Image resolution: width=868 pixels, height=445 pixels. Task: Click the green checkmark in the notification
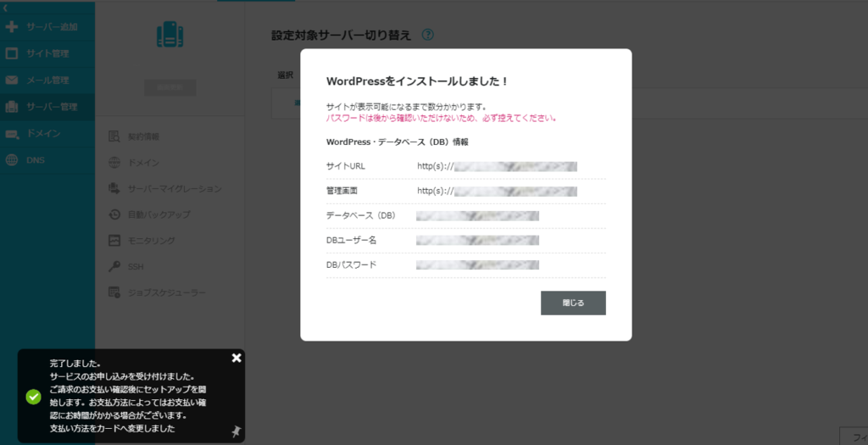[34, 397]
